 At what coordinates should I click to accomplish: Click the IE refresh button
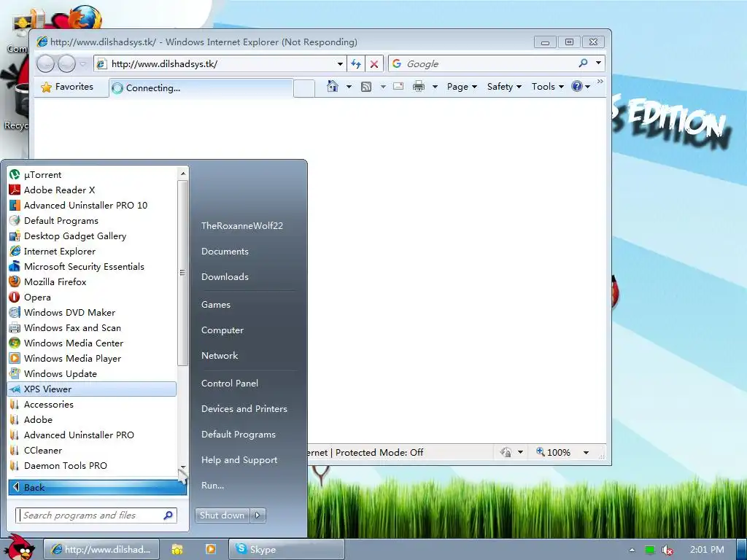pyautogui.click(x=356, y=64)
